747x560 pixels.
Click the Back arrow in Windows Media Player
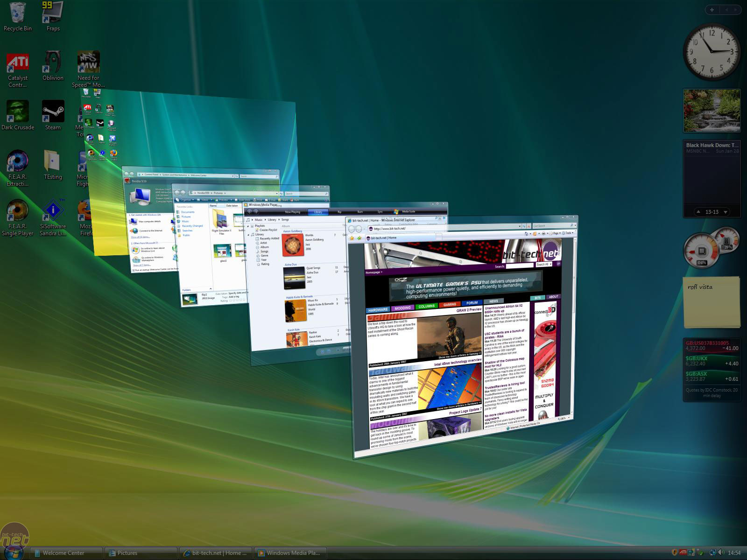click(249, 211)
